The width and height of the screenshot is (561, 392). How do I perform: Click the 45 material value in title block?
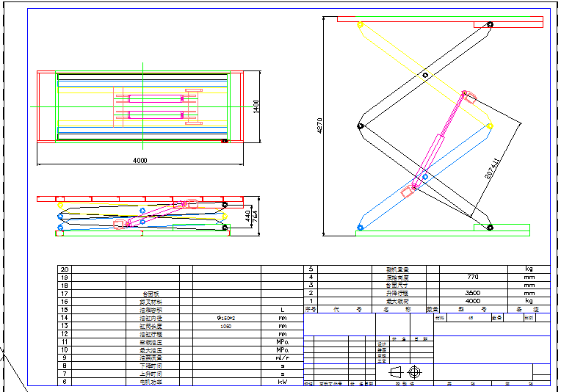coord(471,318)
